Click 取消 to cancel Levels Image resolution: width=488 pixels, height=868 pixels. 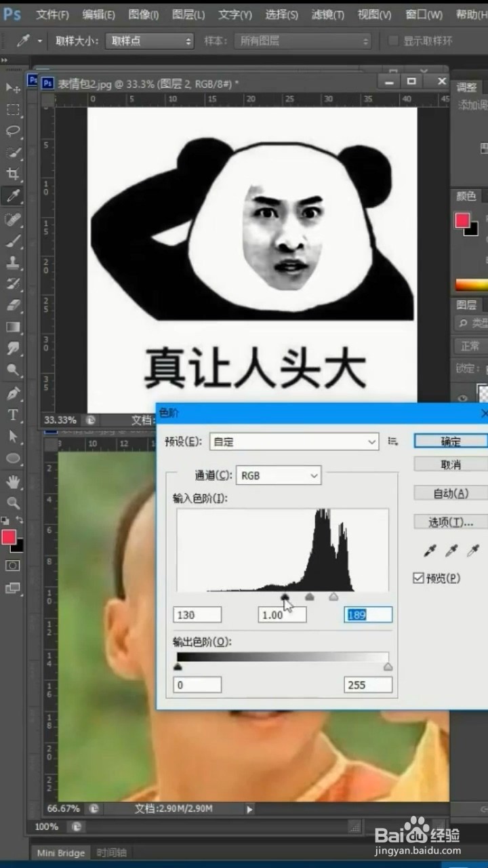coord(451,465)
